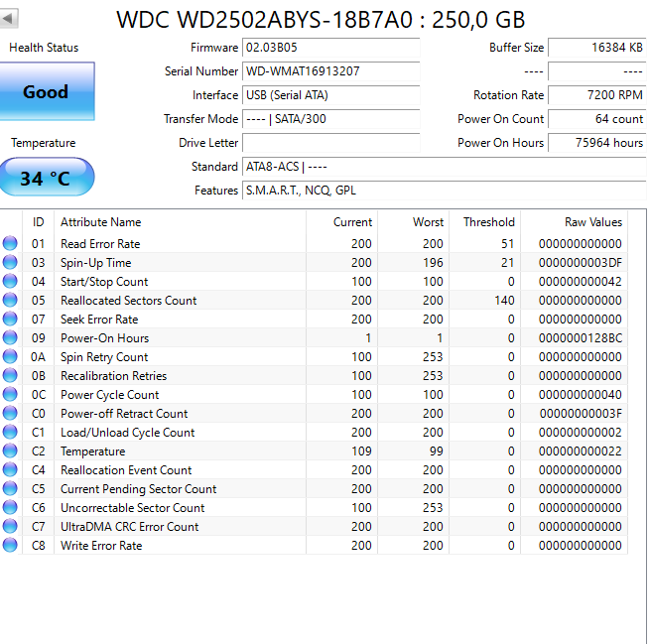Screen dimensions: 650x644
Task: Click the Serial Number field
Action: click(330, 71)
